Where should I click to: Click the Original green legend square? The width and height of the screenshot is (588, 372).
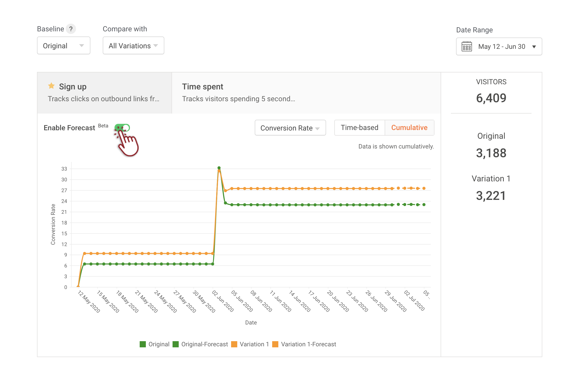(x=143, y=344)
